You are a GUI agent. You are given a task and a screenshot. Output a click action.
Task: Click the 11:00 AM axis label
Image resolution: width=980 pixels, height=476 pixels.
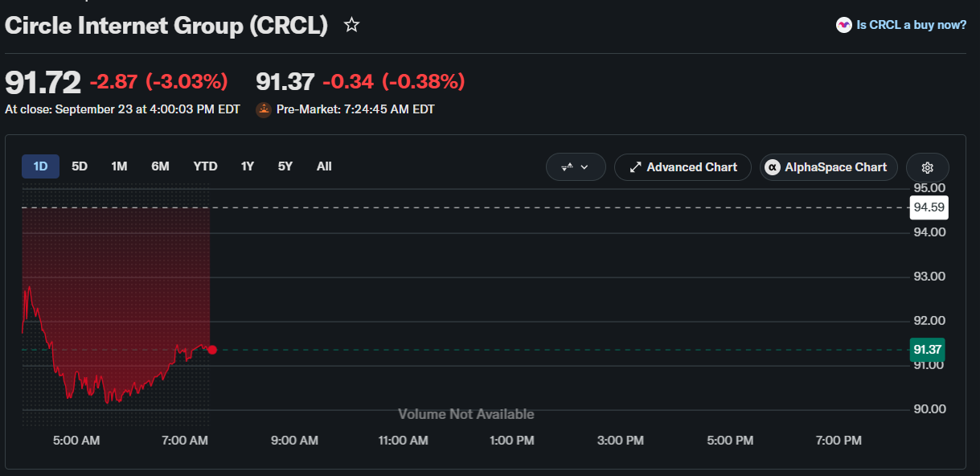click(404, 441)
